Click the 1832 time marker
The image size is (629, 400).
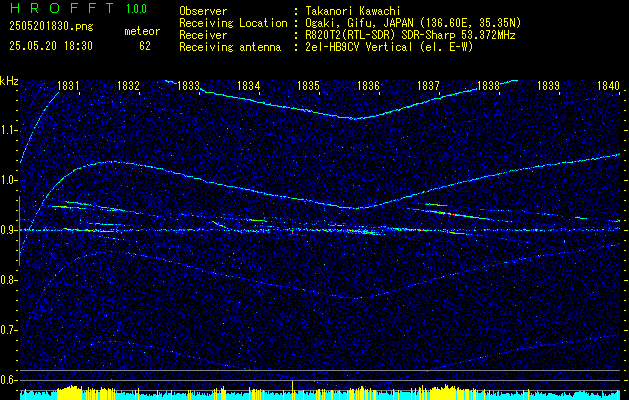[128, 85]
